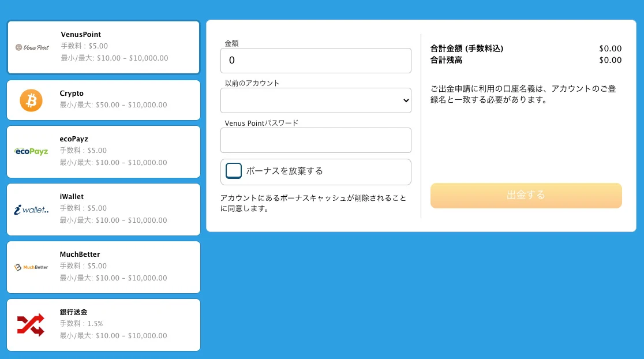644x359 pixels.
Task: Click the 出金する withdraw button
Action: pyautogui.click(x=526, y=196)
